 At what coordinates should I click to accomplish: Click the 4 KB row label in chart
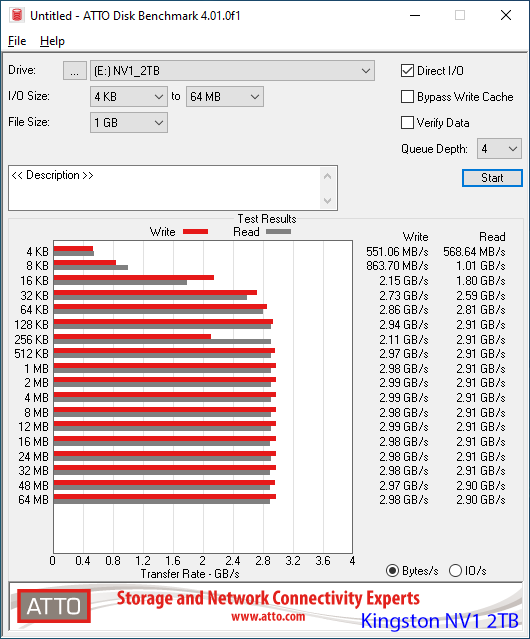pyautogui.click(x=37, y=252)
